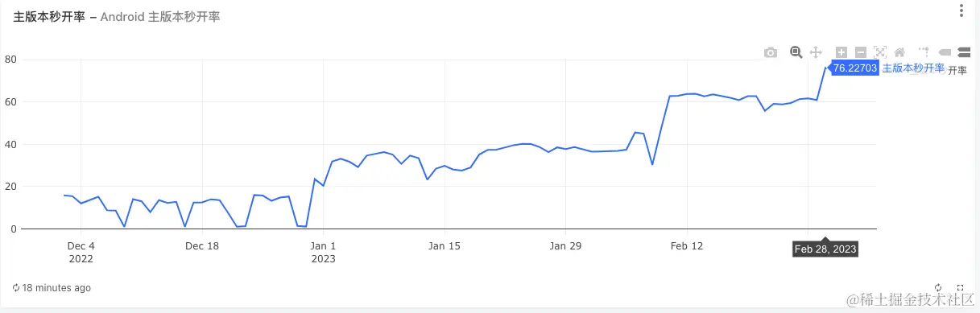Click the refresh icon at bottom right
980x313 pixels.
[x=938, y=287]
